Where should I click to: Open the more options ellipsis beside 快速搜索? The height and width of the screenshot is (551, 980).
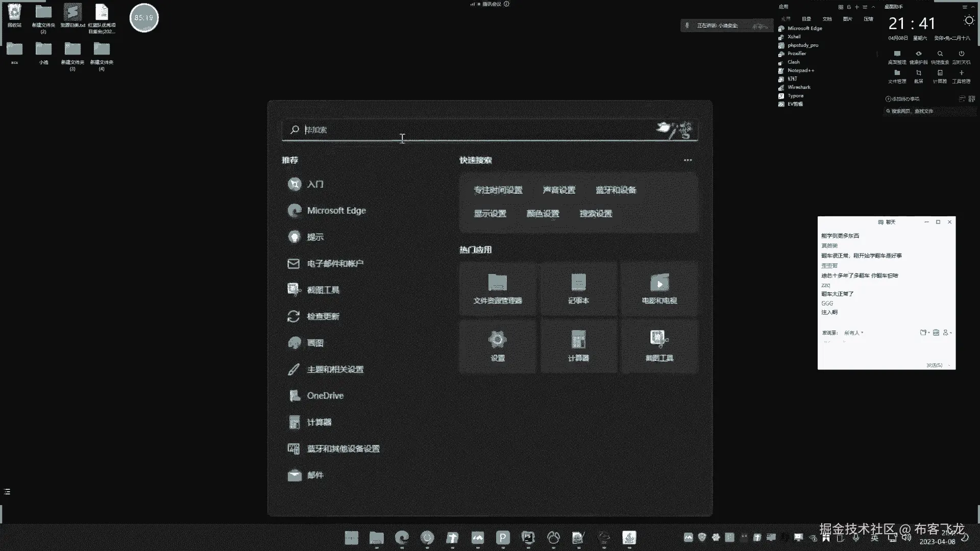coord(688,160)
